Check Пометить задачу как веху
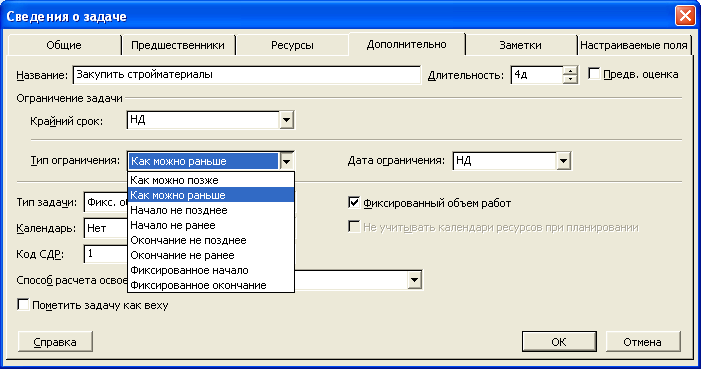This screenshot has width=701, height=369. click(x=23, y=305)
